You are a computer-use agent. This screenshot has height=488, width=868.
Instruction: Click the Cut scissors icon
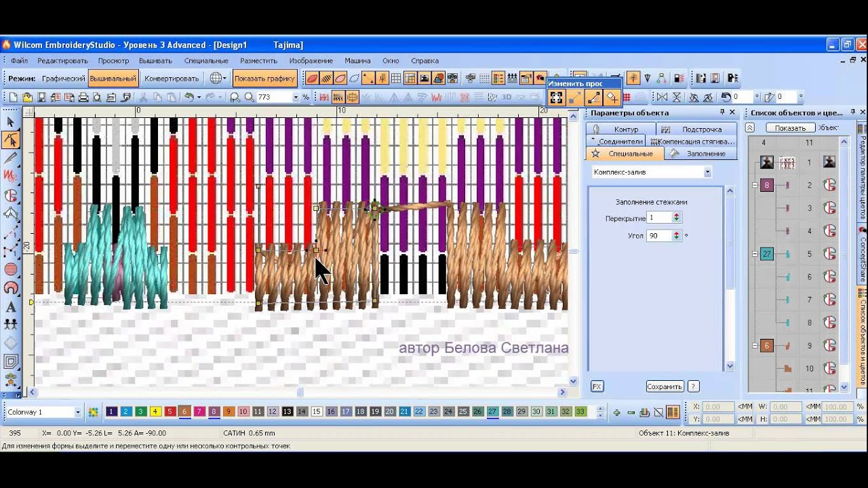tap(143, 97)
